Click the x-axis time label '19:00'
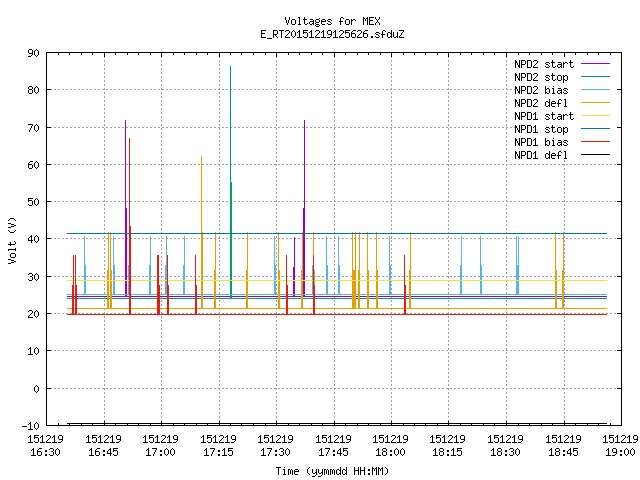The width and height of the screenshot is (640, 480). point(621,452)
